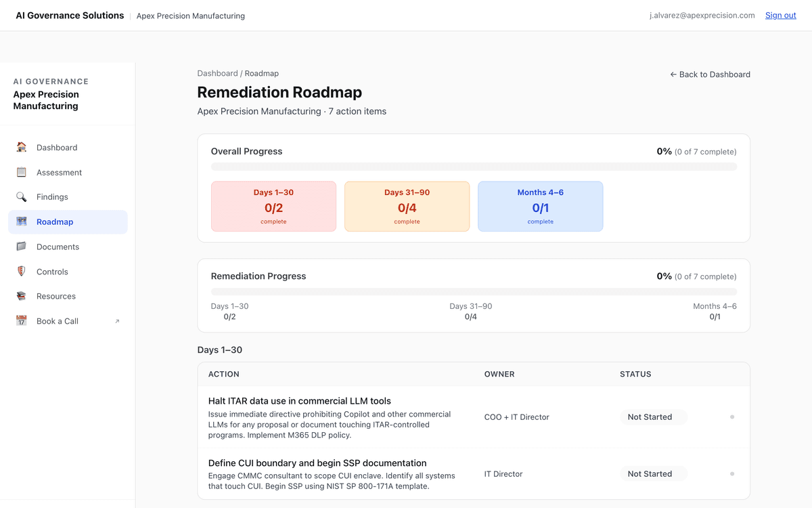The height and width of the screenshot is (508, 812).
Task: Click the '0% (0 of 7 complete)' in Remediation Progress
Action: pos(696,276)
